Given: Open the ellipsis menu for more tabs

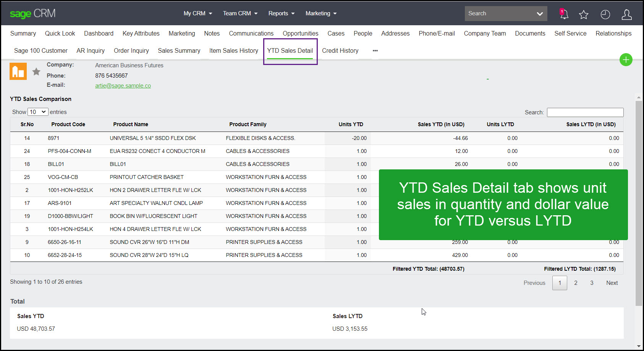Looking at the screenshot, I should click(375, 50).
